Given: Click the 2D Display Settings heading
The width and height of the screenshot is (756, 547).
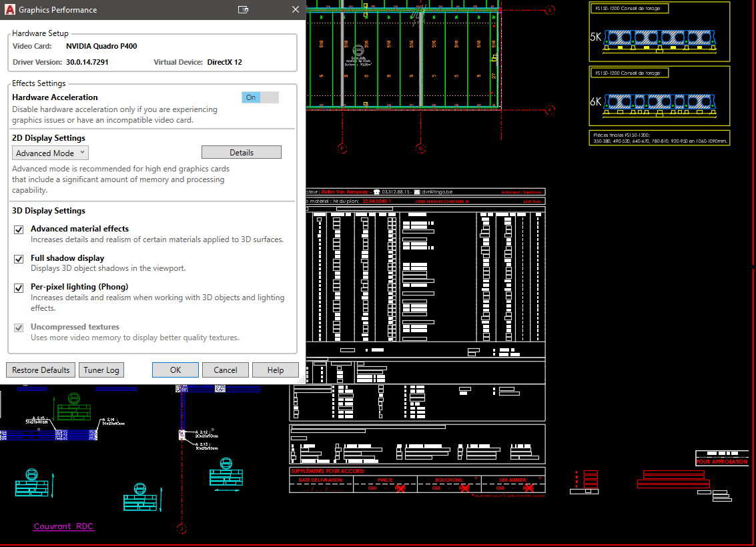Looking at the screenshot, I should tap(49, 138).
